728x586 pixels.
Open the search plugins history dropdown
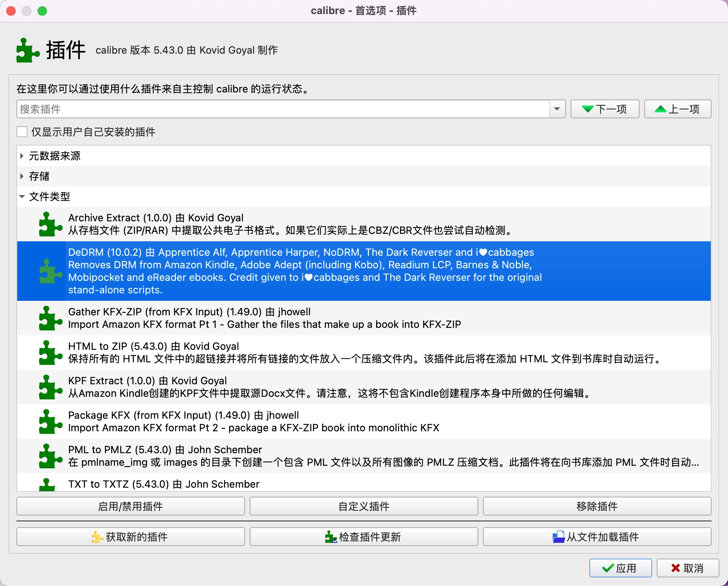557,109
